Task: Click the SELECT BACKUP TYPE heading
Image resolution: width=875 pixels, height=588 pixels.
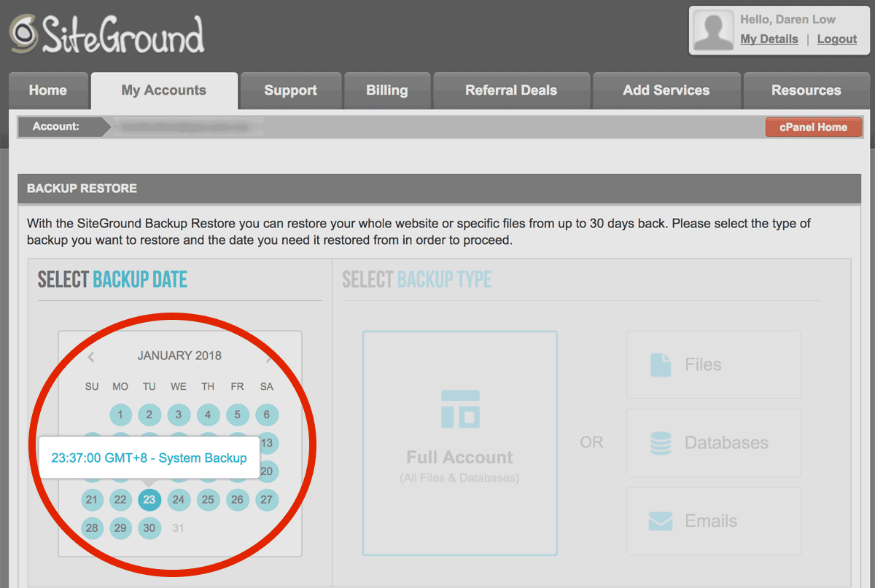Action: click(x=416, y=280)
